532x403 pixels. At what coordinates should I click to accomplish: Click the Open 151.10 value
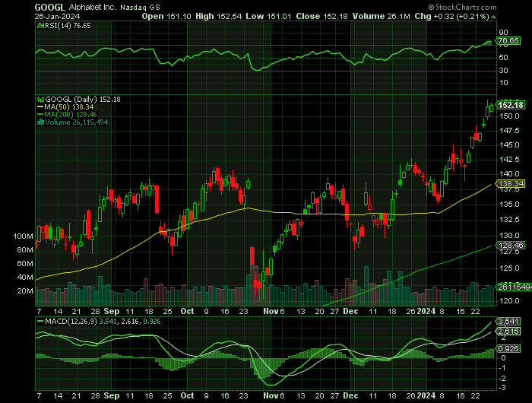(166, 16)
